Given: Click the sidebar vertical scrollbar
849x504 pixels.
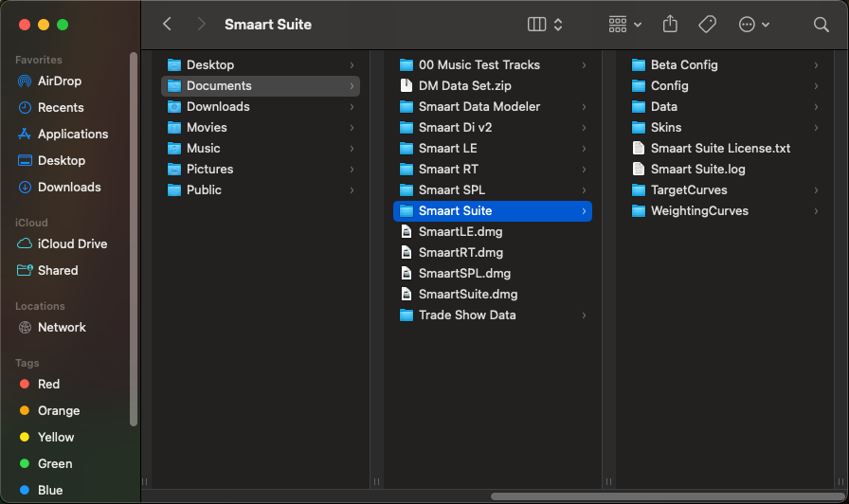Looking at the screenshot, I should (x=134, y=239).
